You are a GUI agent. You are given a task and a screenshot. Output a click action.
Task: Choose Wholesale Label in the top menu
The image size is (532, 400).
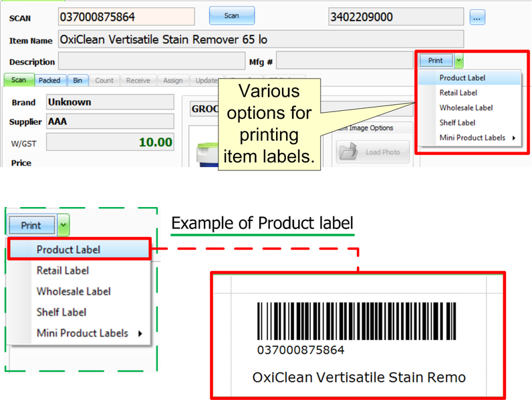470,108
